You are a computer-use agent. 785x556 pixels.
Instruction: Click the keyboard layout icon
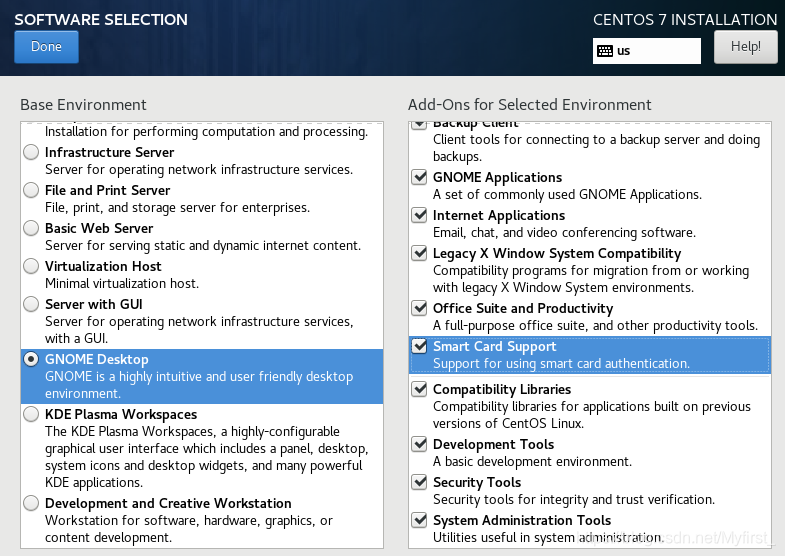point(605,51)
